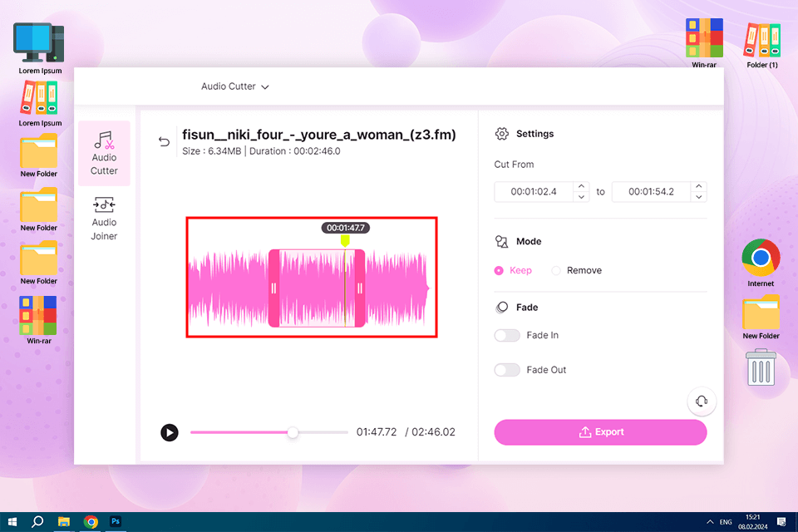The image size is (798, 532).
Task: Click the Export button
Action: [x=600, y=432]
